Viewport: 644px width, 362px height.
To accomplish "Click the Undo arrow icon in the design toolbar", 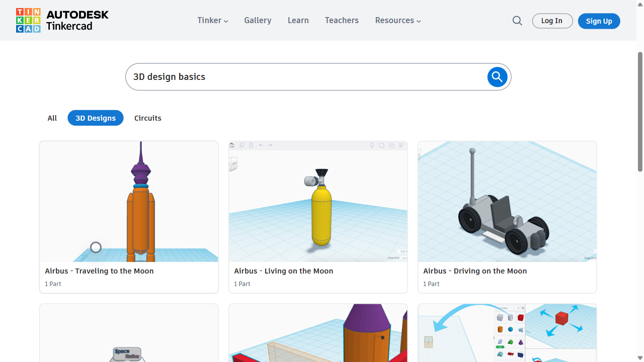I will coord(261,145).
